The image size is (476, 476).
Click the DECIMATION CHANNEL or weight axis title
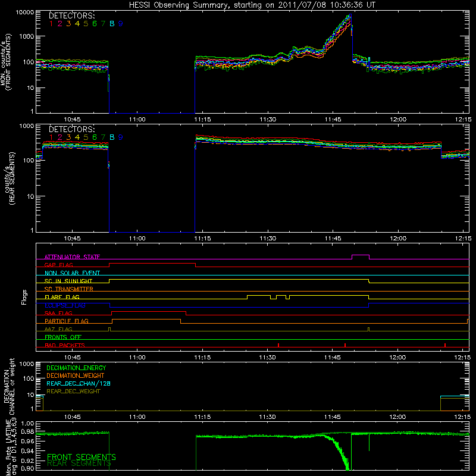pyautogui.click(x=9, y=386)
